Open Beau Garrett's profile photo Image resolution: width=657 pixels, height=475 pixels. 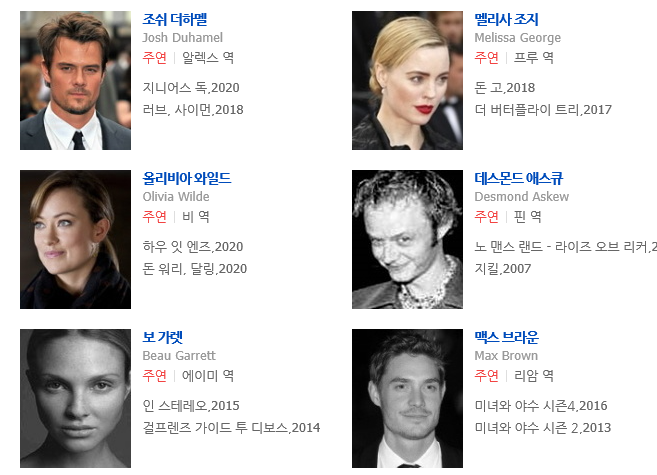(75, 398)
